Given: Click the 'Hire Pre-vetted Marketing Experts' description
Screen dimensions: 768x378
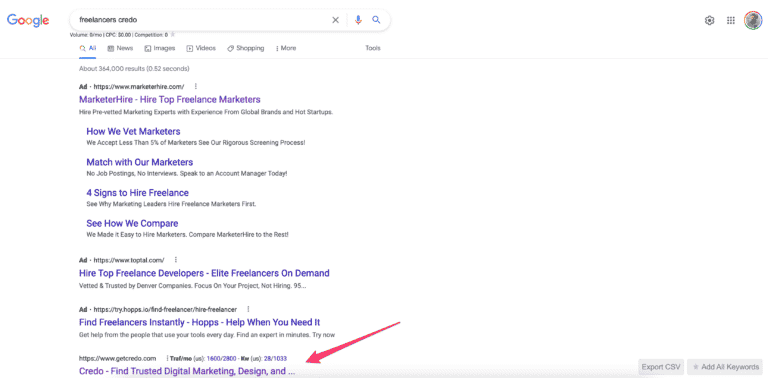Looking at the screenshot, I should (x=206, y=112).
